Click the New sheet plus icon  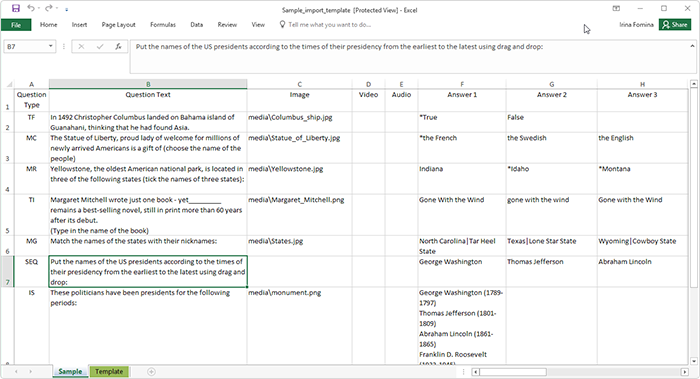pyautogui.click(x=151, y=371)
